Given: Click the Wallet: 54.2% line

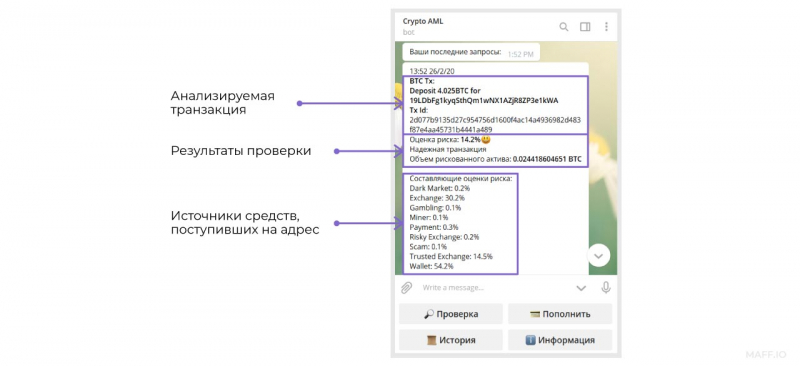Looking at the screenshot, I should click(x=432, y=266).
